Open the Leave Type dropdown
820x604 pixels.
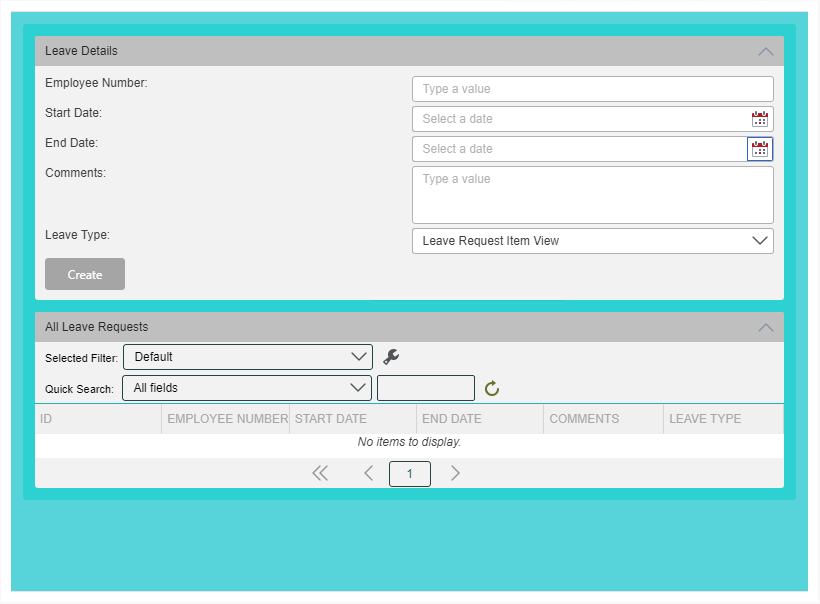pos(593,241)
